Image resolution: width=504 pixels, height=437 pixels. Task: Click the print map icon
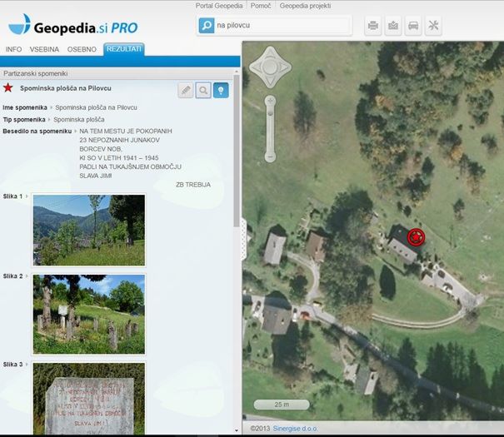tap(374, 26)
